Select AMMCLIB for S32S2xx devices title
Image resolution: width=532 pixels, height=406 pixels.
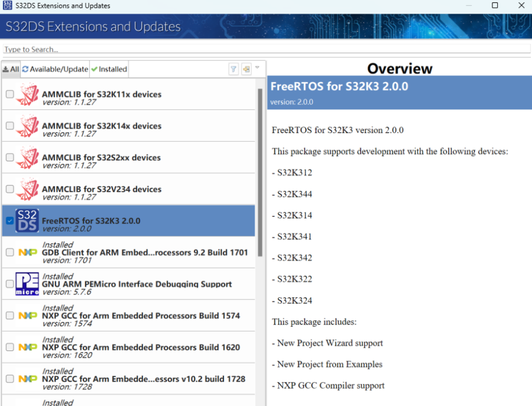pos(101,157)
